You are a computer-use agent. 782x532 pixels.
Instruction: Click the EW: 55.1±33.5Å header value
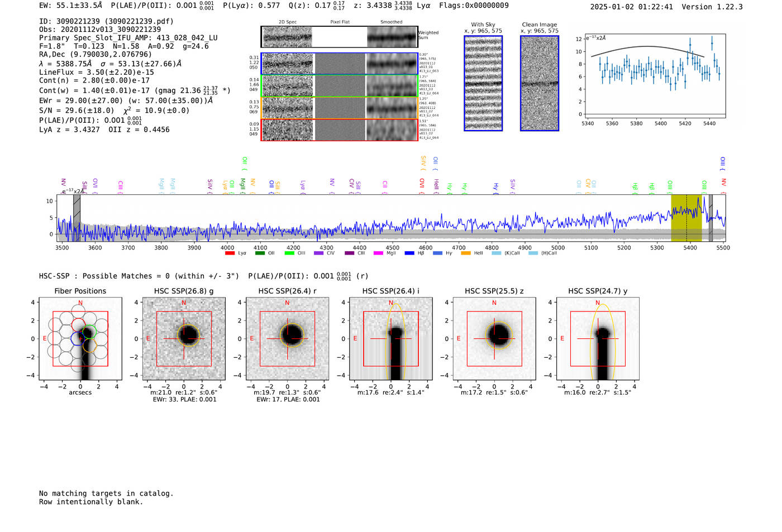[71, 6]
